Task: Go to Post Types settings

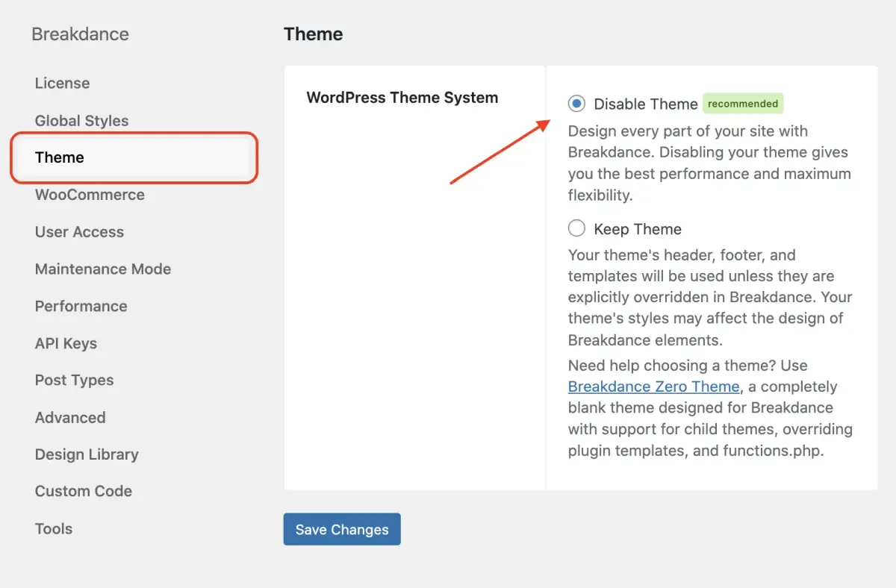Action: (74, 380)
